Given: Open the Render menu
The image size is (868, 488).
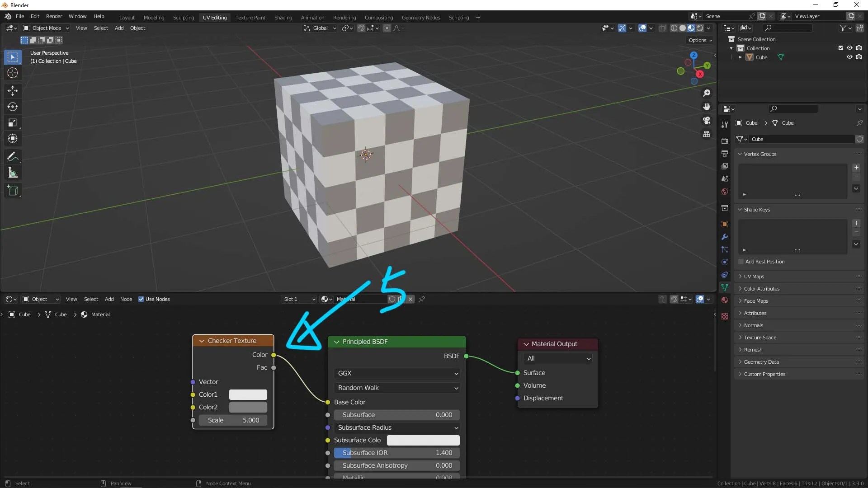Looking at the screenshot, I should coord(54,16).
